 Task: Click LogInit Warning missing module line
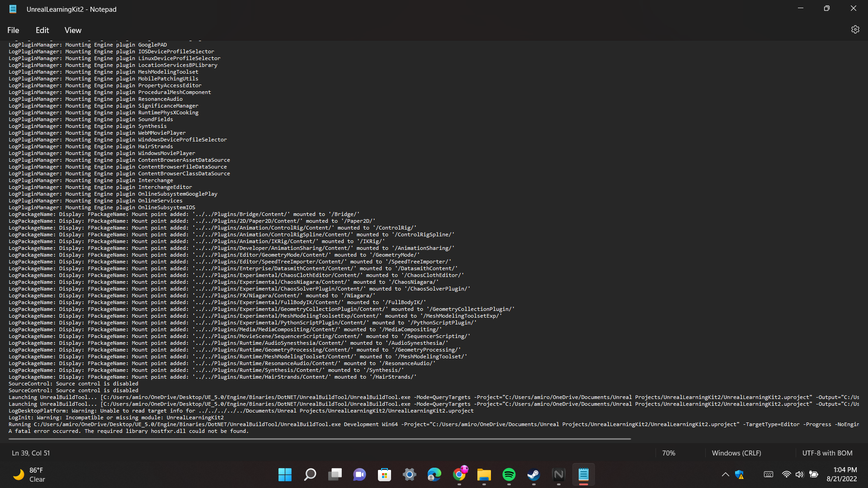116,418
